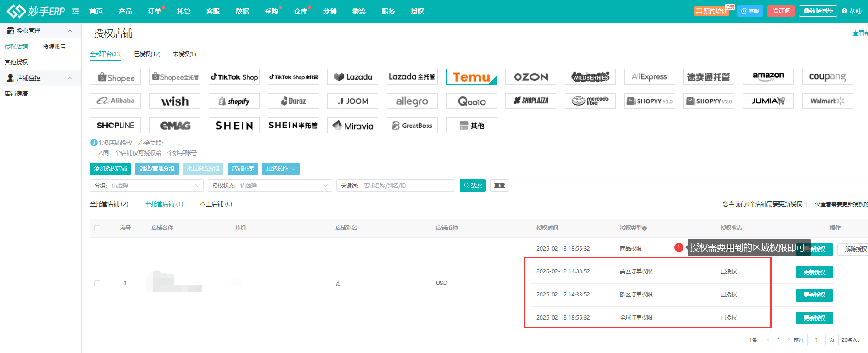868x353 pixels.
Task: Open the 产品 top menu
Action: pyautogui.click(x=125, y=11)
